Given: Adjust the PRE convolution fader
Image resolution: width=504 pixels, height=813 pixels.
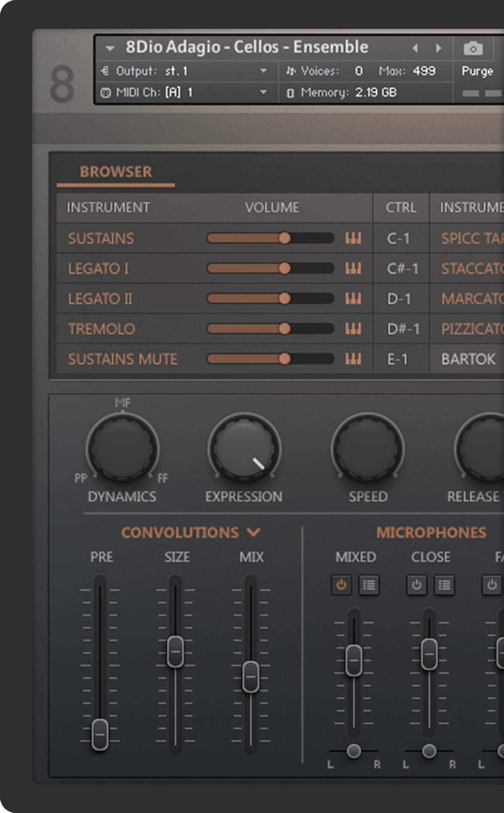Looking at the screenshot, I should pyautogui.click(x=100, y=734).
